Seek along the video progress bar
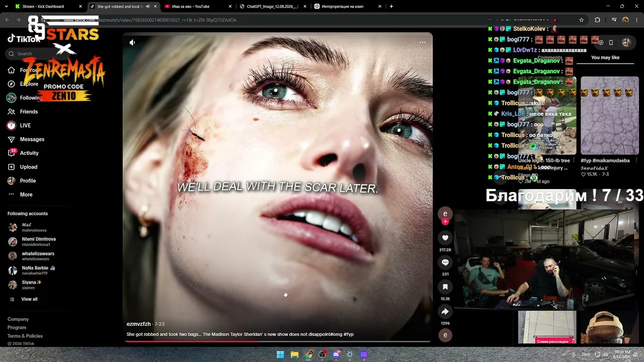Screen dimensions: 644x362 point(278,341)
